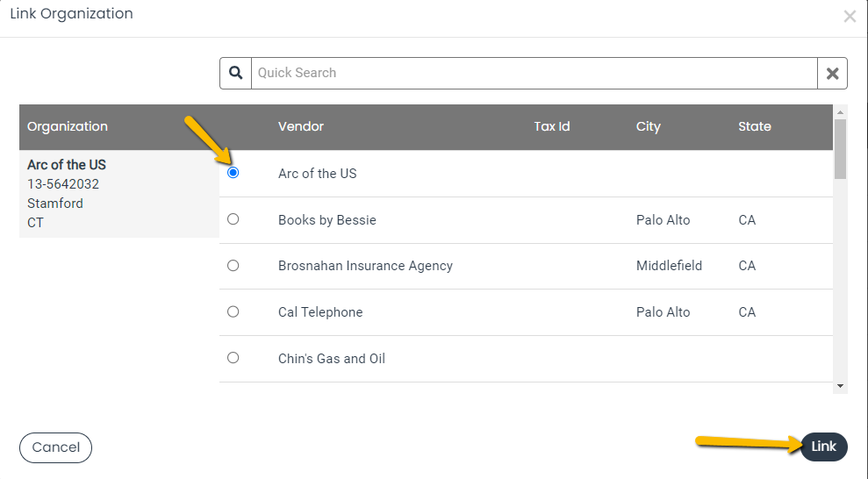The width and height of the screenshot is (868, 479).
Task: Click the Organization column header
Action: tap(68, 126)
